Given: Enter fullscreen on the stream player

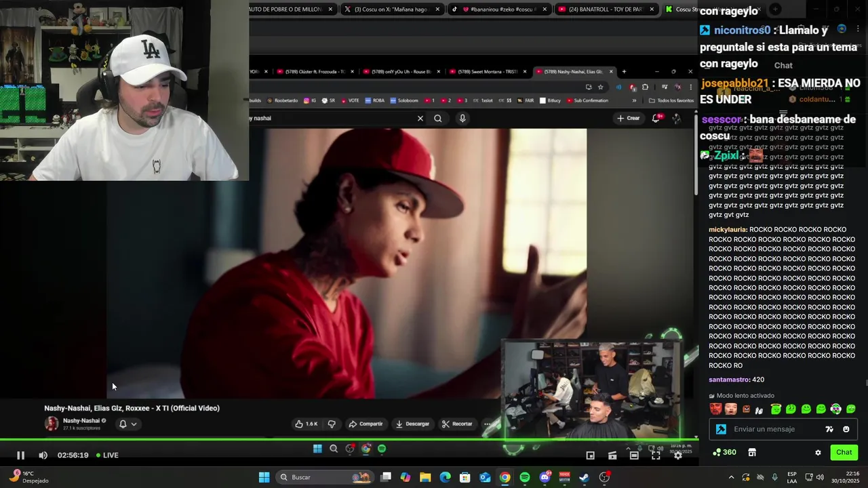Looking at the screenshot, I should tap(656, 455).
